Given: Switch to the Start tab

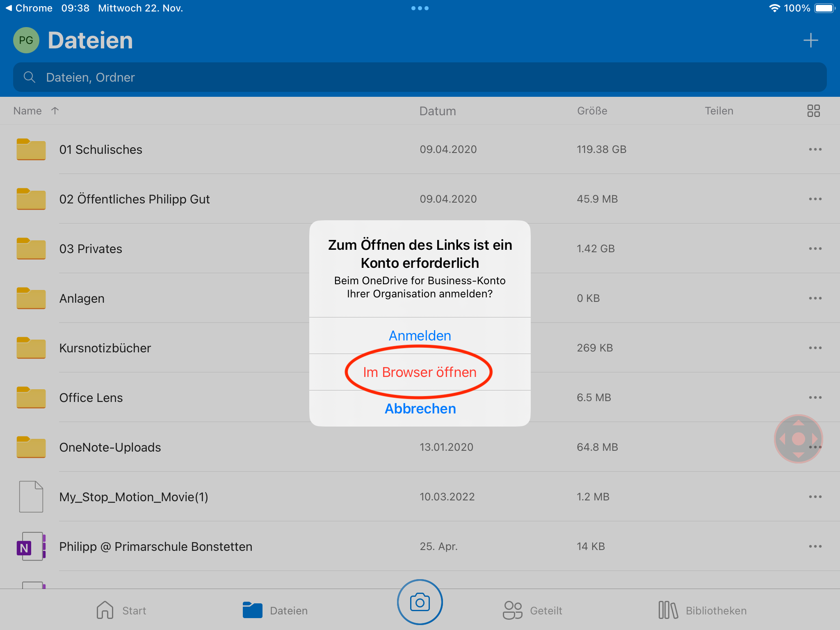Looking at the screenshot, I should (121, 611).
